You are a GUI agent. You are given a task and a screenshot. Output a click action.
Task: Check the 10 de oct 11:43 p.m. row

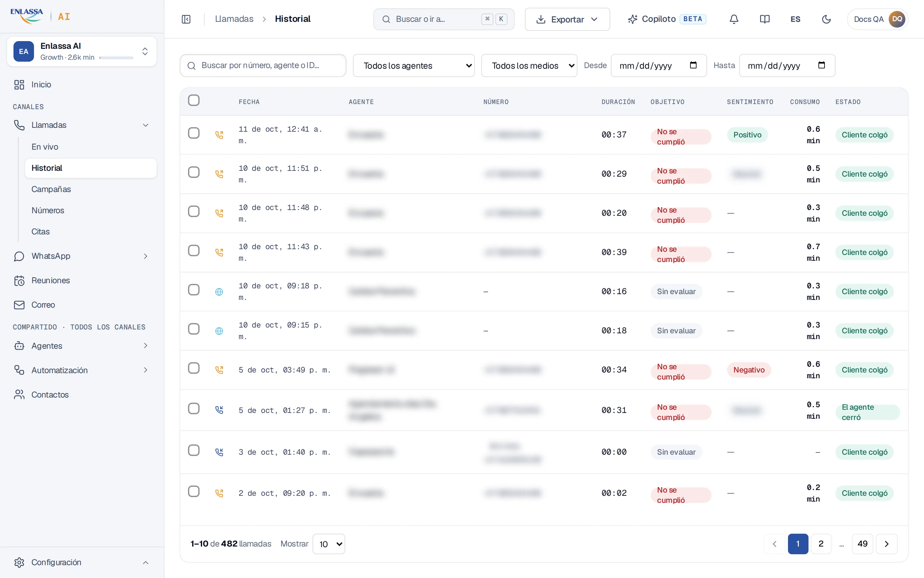tap(194, 251)
